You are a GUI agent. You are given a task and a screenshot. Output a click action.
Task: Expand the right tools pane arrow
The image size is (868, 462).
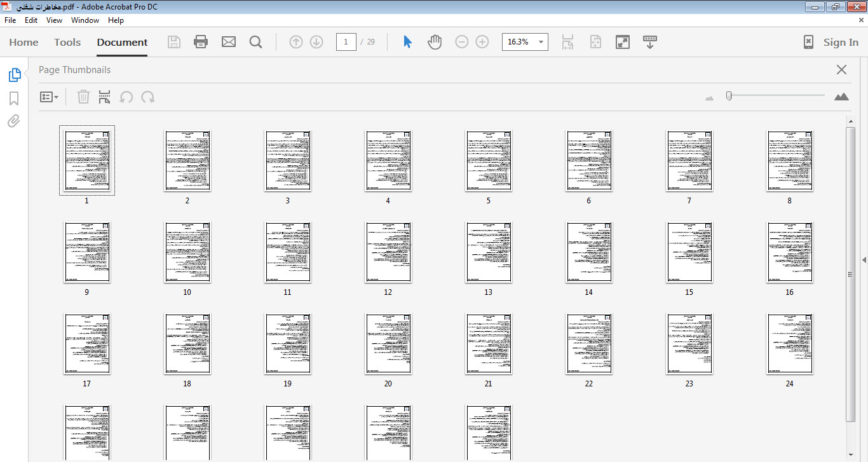[x=864, y=259]
